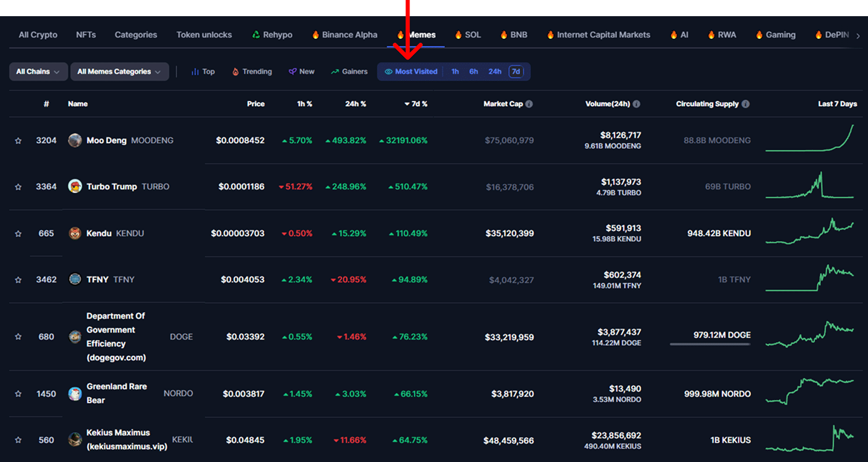868x462 pixels.
Task: Open the AI tab
Action: pos(679,35)
